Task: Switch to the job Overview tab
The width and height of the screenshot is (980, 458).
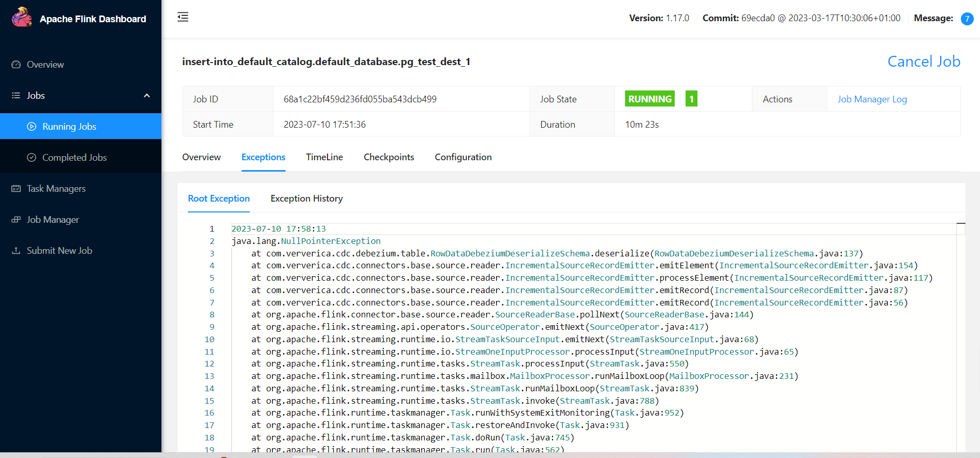Action: tap(201, 157)
